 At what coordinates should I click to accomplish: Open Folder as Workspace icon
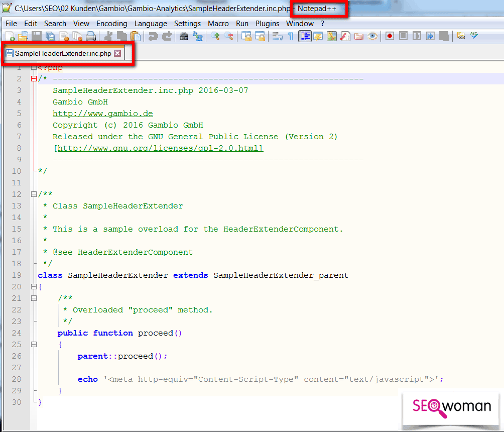pyautogui.click(x=359, y=36)
